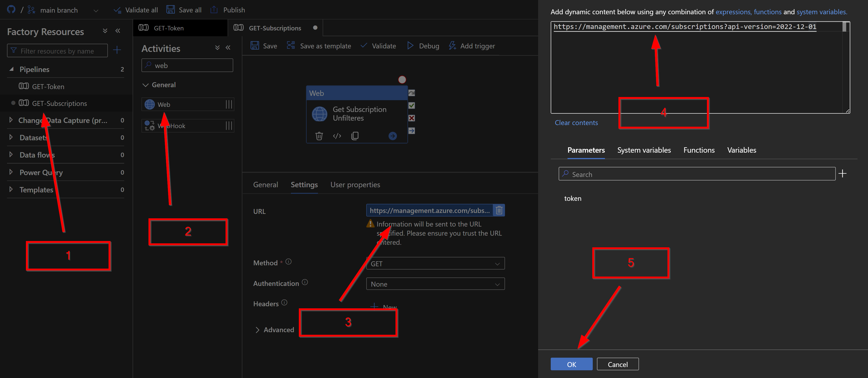Screen dimensions: 868x378
Task: Select the WebHook activity in the list
Action: pos(187,126)
